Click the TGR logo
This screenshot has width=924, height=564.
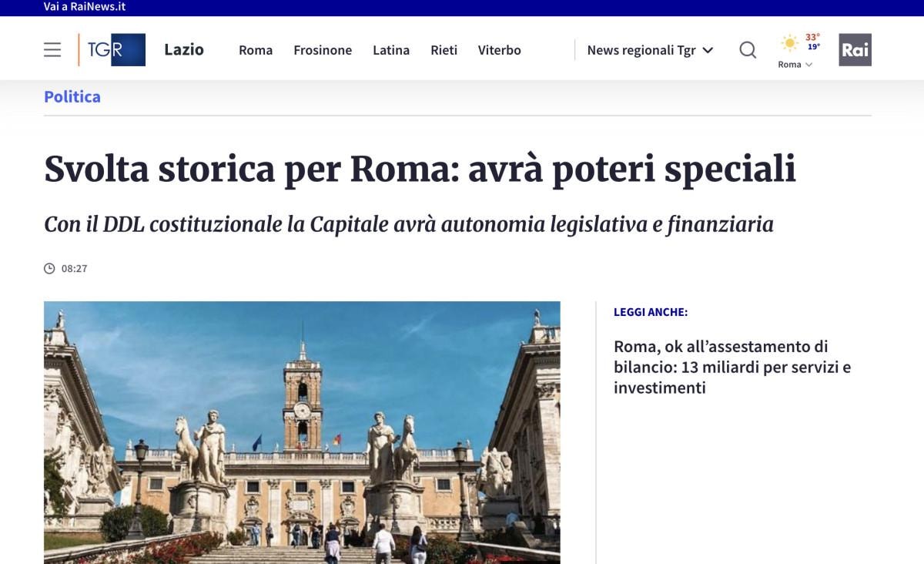pyautogui.click(x=112, y=50)
